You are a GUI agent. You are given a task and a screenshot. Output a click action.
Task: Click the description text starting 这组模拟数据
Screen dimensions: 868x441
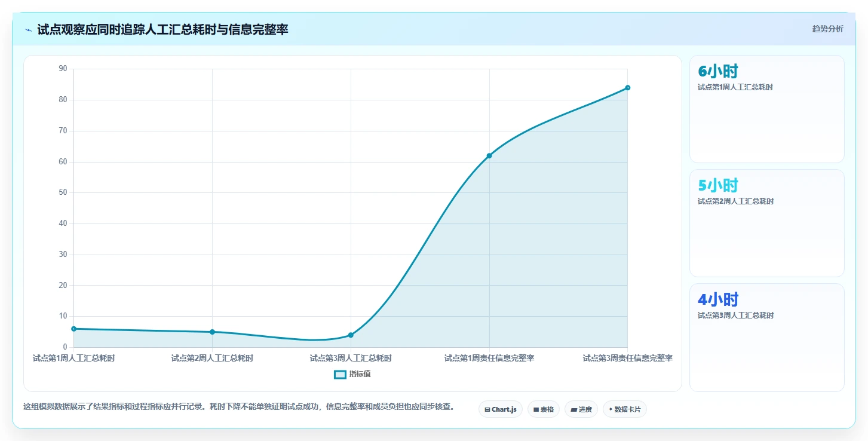[239, 406]
